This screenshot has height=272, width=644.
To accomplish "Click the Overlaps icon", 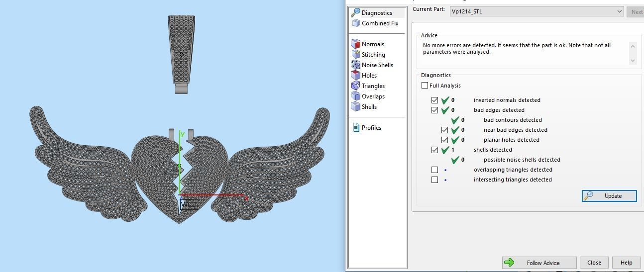I will 355,96.
